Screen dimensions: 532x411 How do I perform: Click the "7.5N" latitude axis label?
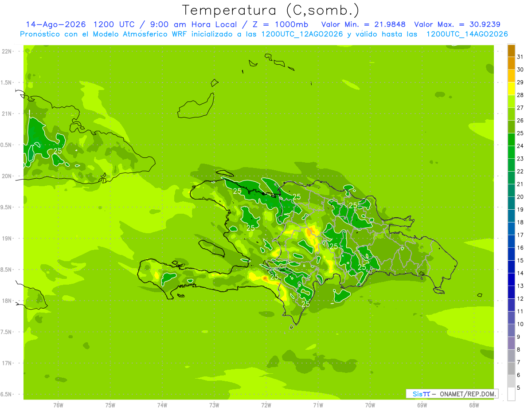coord(7,332)
